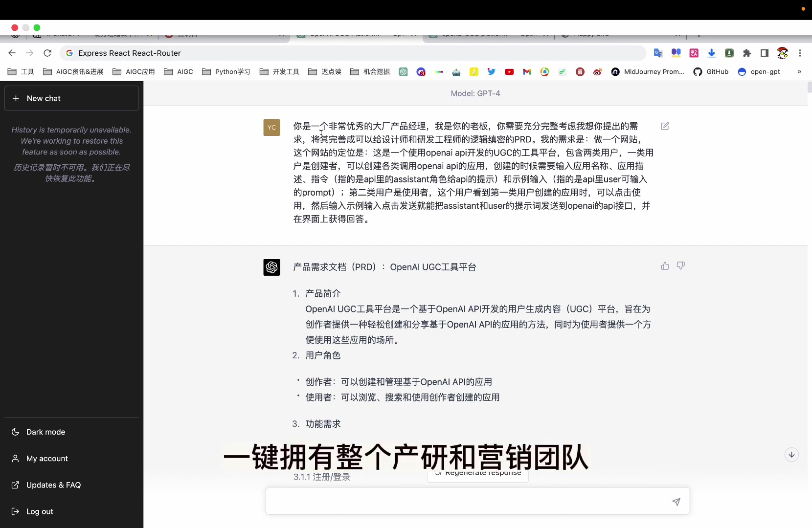812x528 pixels.
Task: Open the GitHub bookmark
Action: (x=711, y=72)
